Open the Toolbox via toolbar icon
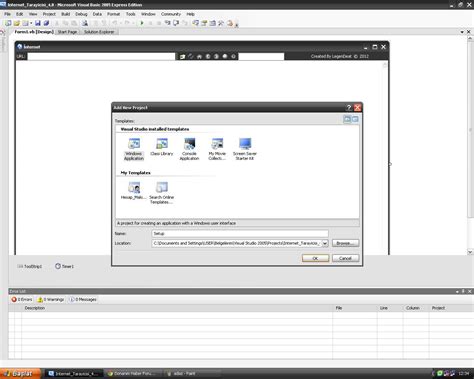This screenshot has width=474, height=379. coord(221,23)
